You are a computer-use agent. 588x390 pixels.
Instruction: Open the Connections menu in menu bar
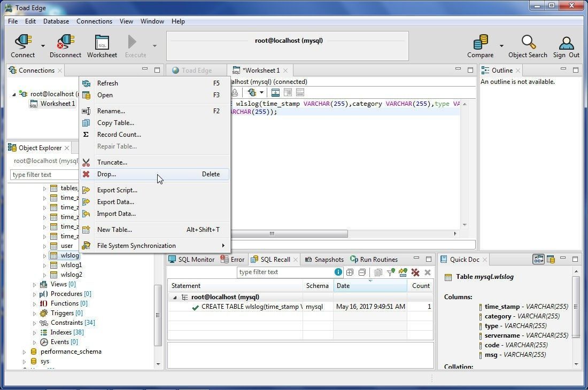94,21
